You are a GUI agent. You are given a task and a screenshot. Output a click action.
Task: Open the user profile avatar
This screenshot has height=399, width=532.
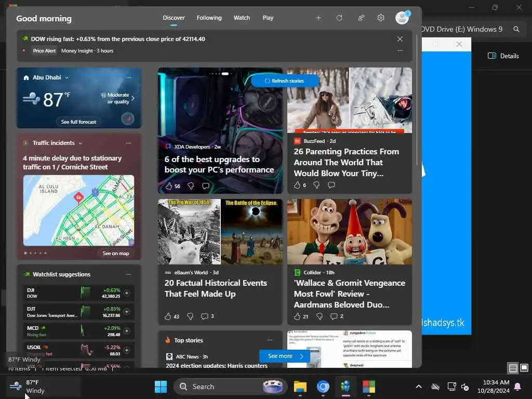point(403,18)
